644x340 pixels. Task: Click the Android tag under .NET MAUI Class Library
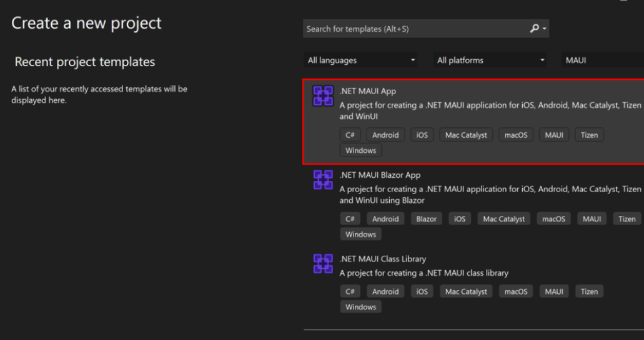point(385,291)
